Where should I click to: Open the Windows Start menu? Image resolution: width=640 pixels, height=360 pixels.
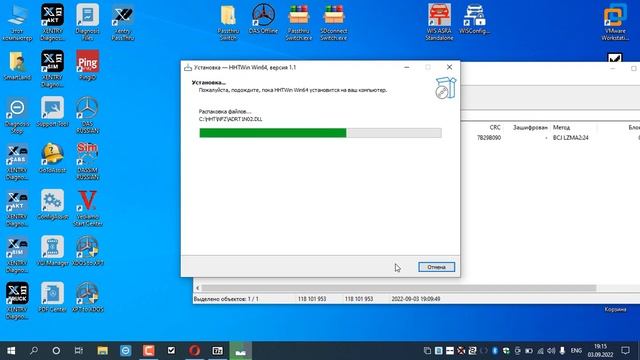11,351
